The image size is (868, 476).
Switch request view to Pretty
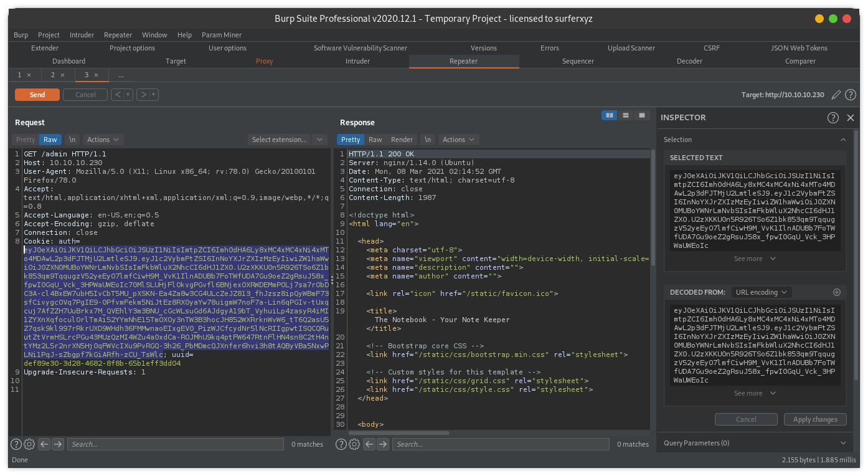(26, 140)
